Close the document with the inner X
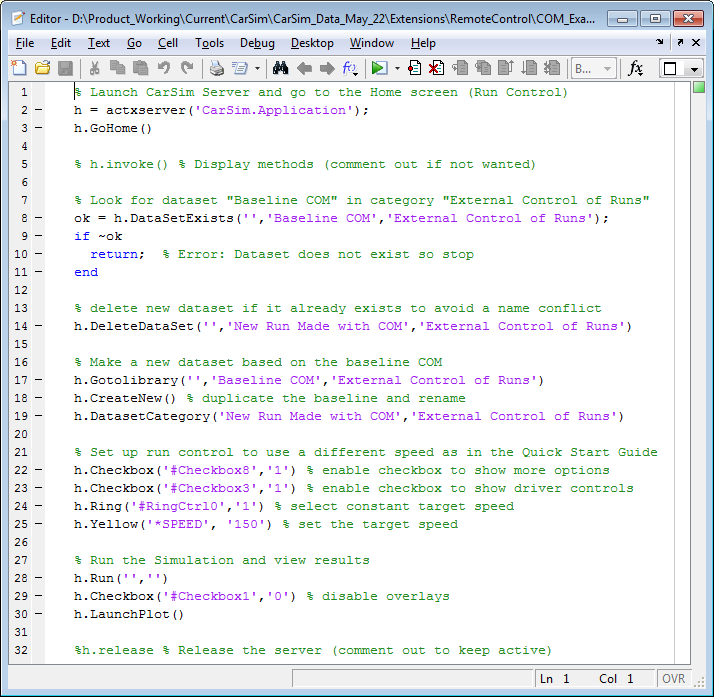This screenshot has height=697, width=714. (696, 42)
